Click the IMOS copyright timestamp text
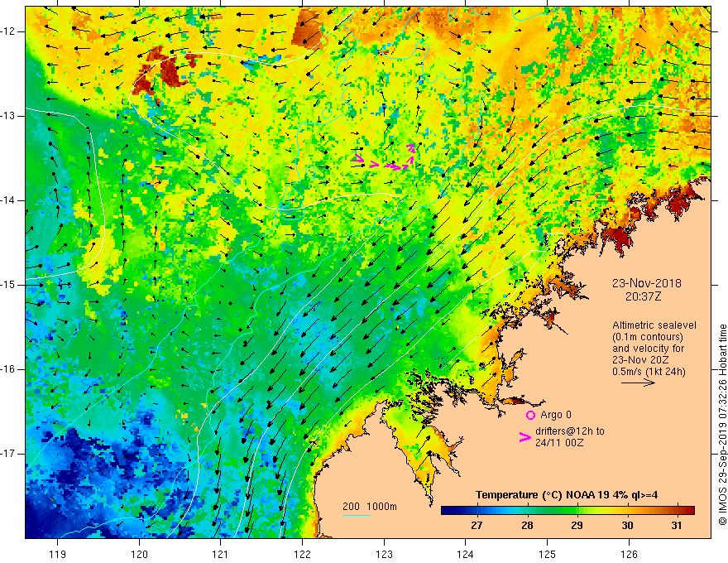 click(722, 425)
